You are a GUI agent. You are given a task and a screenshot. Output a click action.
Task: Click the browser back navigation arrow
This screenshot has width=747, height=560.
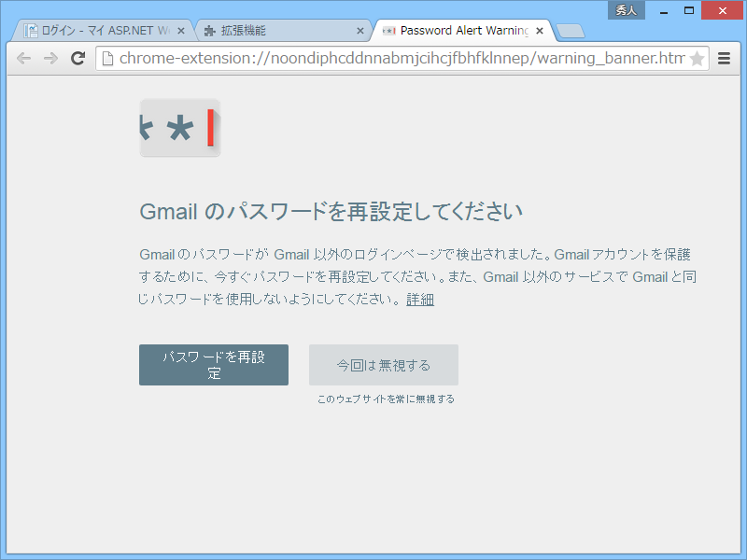tap(23, 58)
